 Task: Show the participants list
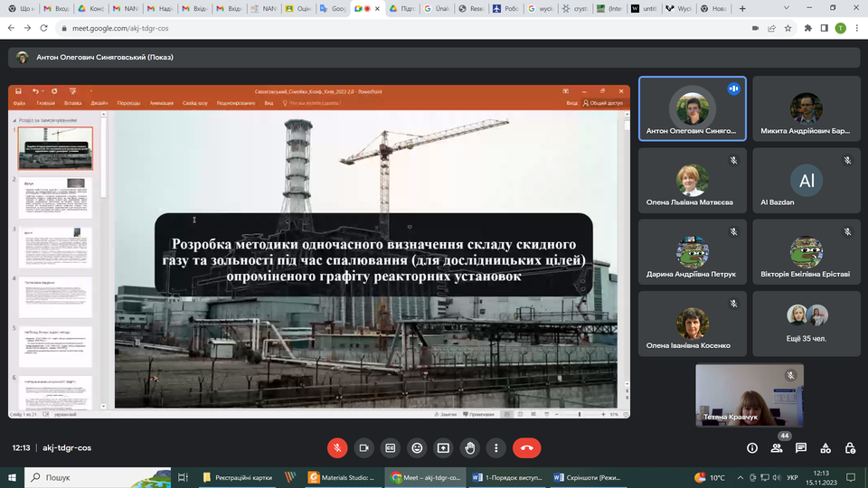(777, 447)
